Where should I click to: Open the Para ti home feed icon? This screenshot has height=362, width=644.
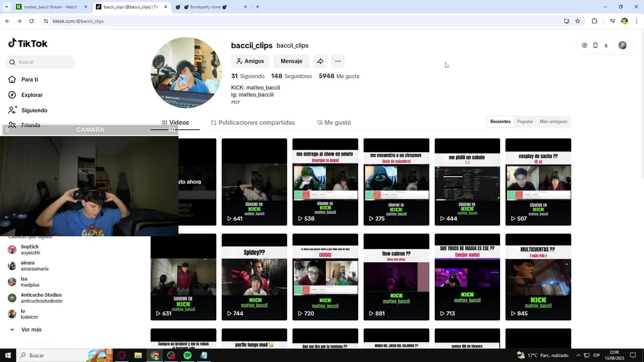tap(12, 79)
